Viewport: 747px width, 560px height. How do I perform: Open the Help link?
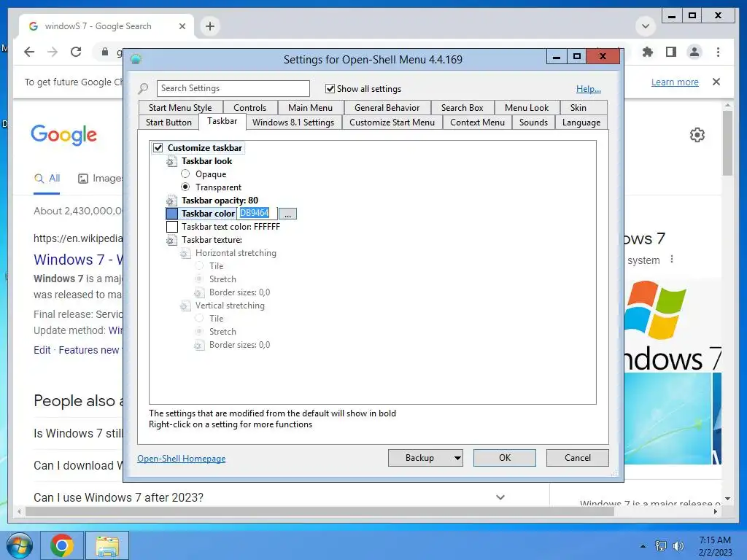[589, 88]
